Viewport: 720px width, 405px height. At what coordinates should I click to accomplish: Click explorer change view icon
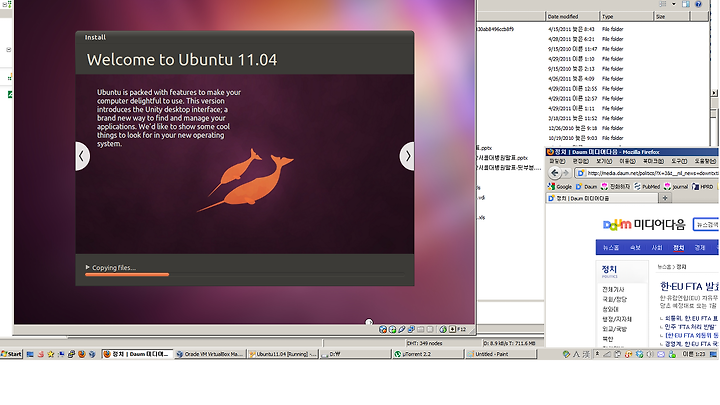[x=663, y=4]
